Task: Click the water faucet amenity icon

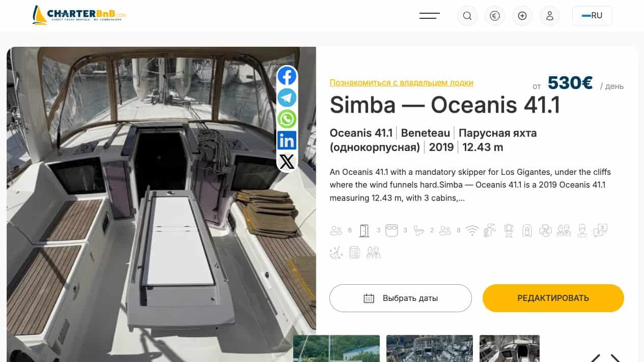Action: point(490,231)
